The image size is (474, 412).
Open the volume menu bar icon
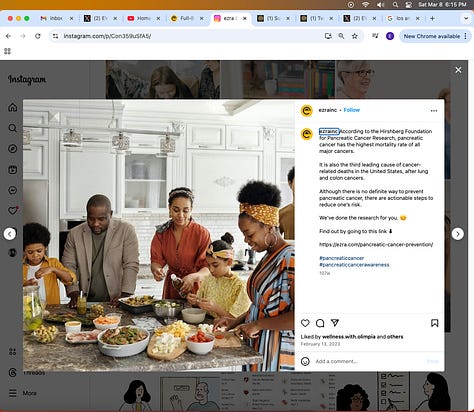tap(380, 5)
